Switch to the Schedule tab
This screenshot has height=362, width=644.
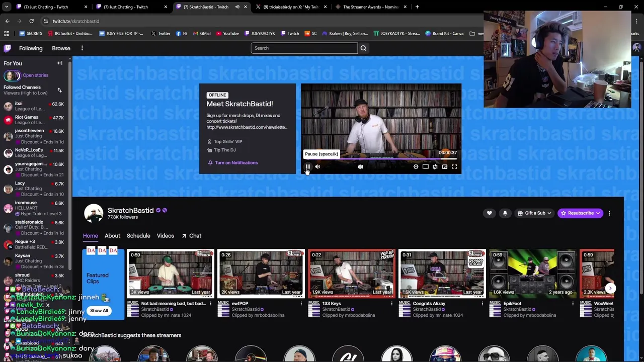(138, 236)
